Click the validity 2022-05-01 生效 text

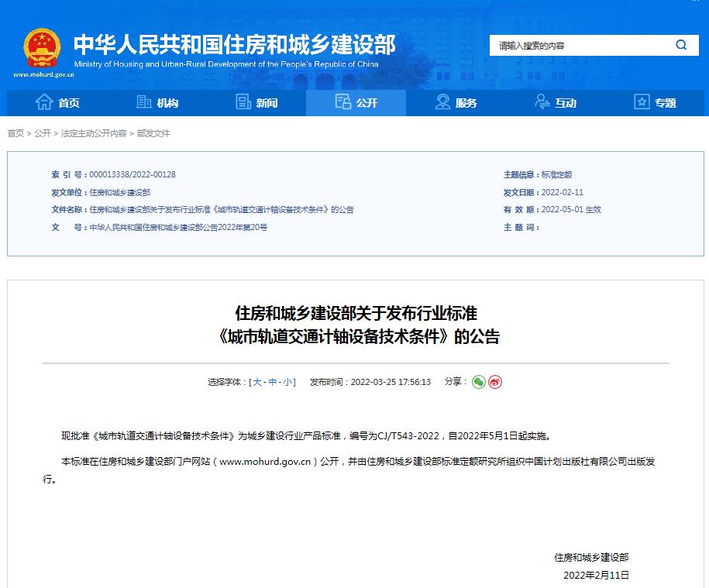(571, 210)
